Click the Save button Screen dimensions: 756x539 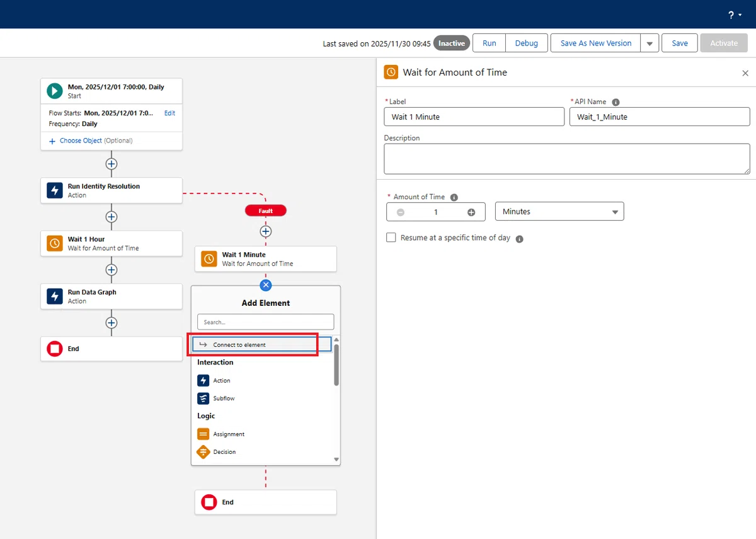pos(680,43)
